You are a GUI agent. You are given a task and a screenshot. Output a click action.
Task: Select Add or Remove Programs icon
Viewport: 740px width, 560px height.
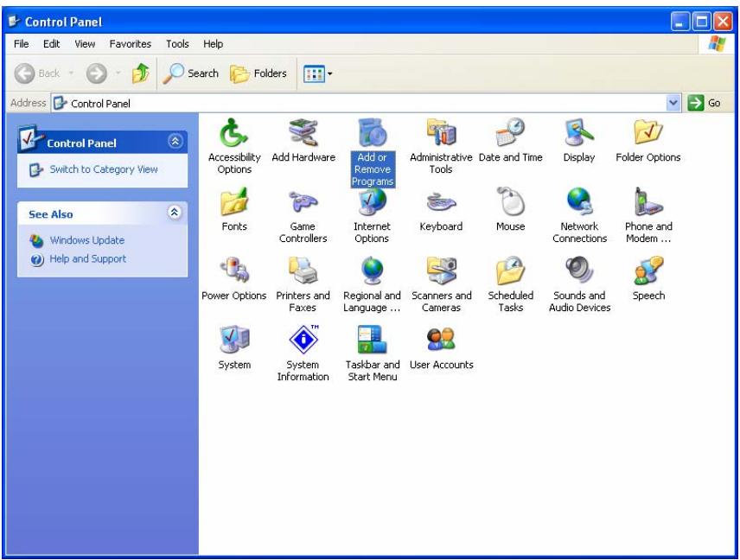point(373,152)
